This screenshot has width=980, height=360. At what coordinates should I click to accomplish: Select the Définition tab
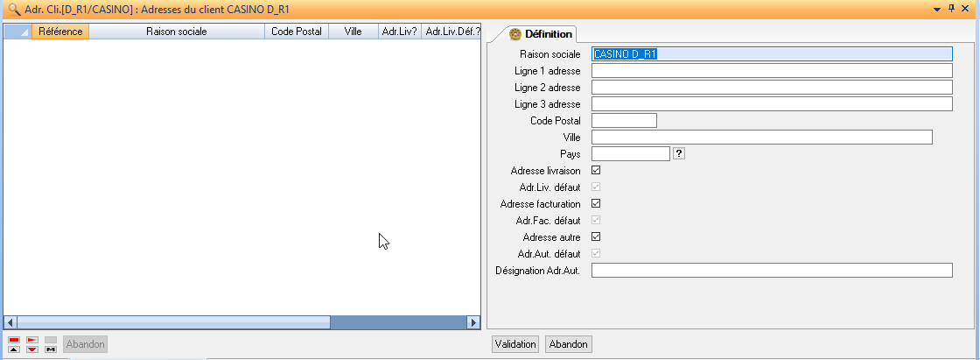[542, 34]
